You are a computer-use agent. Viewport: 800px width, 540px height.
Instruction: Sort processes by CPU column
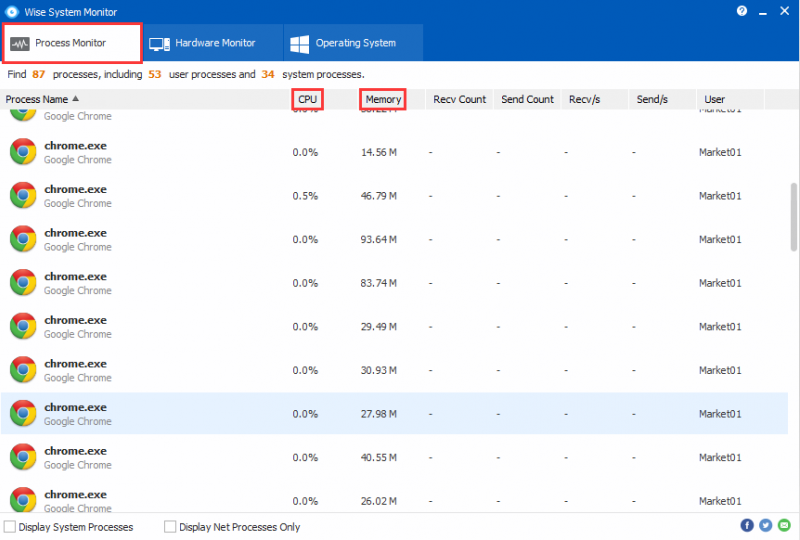(308, 100)
